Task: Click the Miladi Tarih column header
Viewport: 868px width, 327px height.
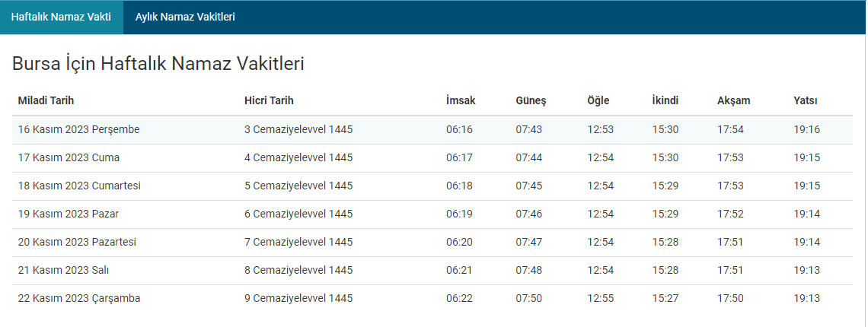Action: click(x=46, y=100)
